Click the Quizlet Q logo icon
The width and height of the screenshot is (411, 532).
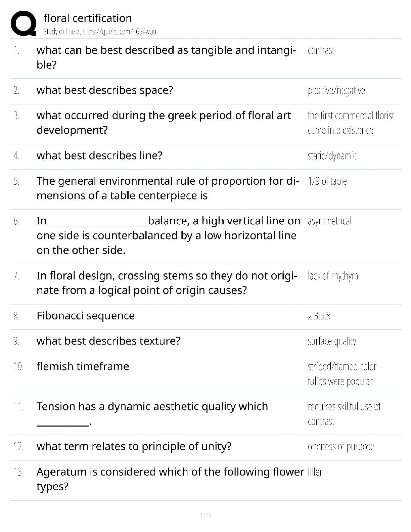tap(24, 23)
